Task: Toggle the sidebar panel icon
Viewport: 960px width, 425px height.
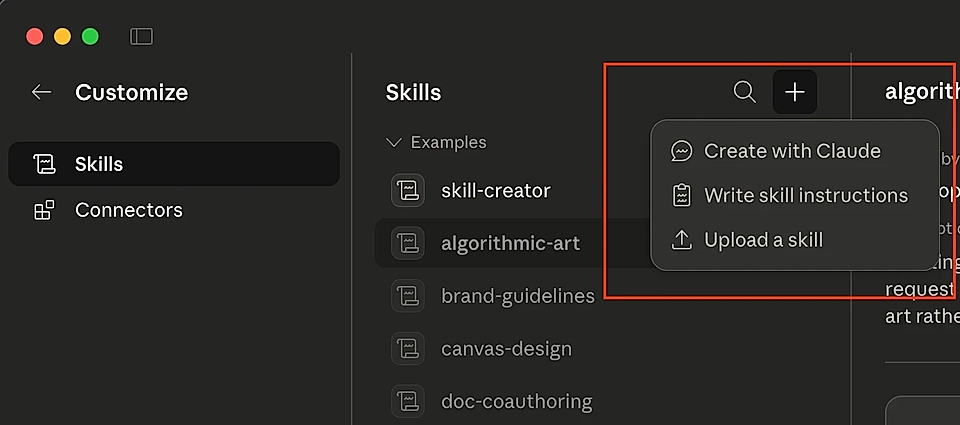Action: [141, 36]
